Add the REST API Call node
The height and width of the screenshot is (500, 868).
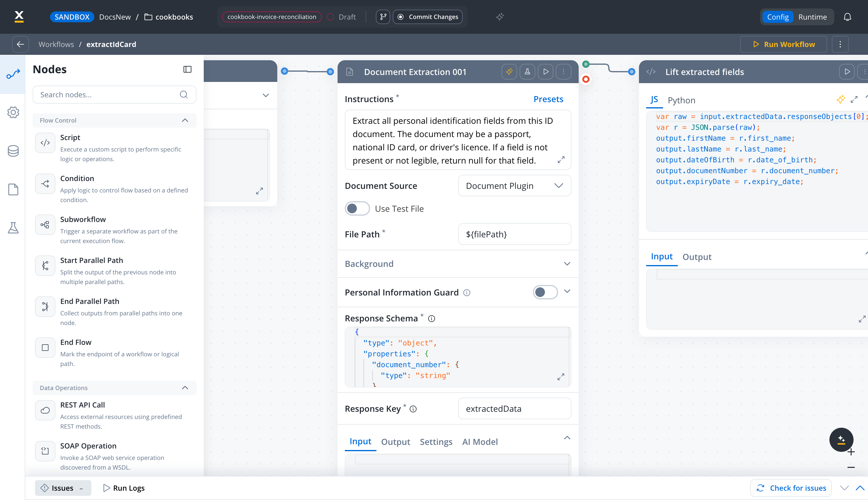pyautogui.click(x=115, y=415)
